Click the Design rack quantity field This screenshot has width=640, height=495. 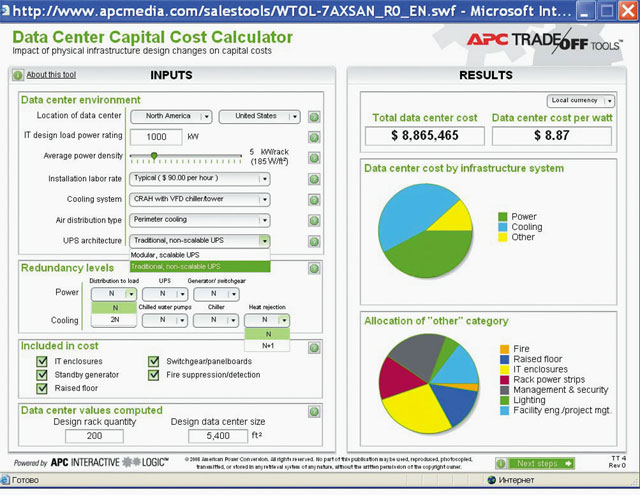(94, 436)
